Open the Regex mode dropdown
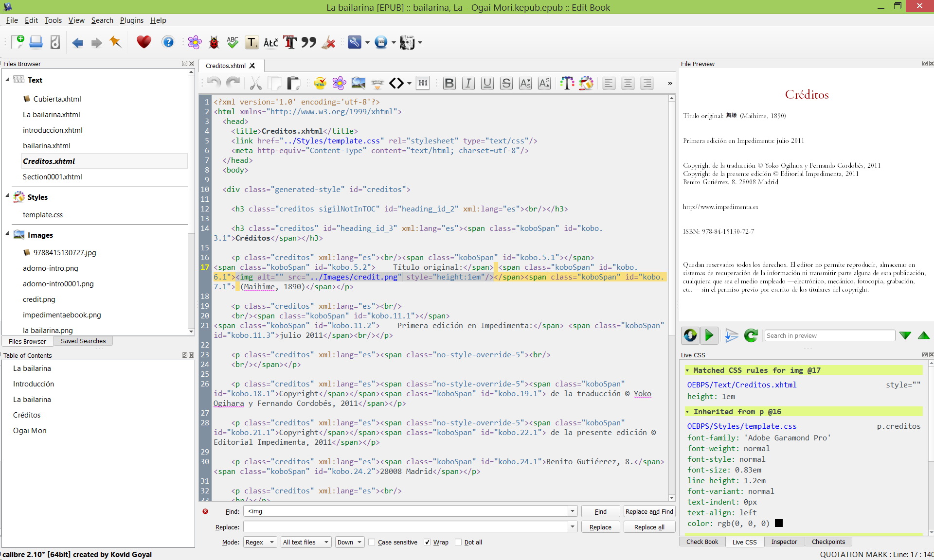934x560 pixels. click(260, 542)
